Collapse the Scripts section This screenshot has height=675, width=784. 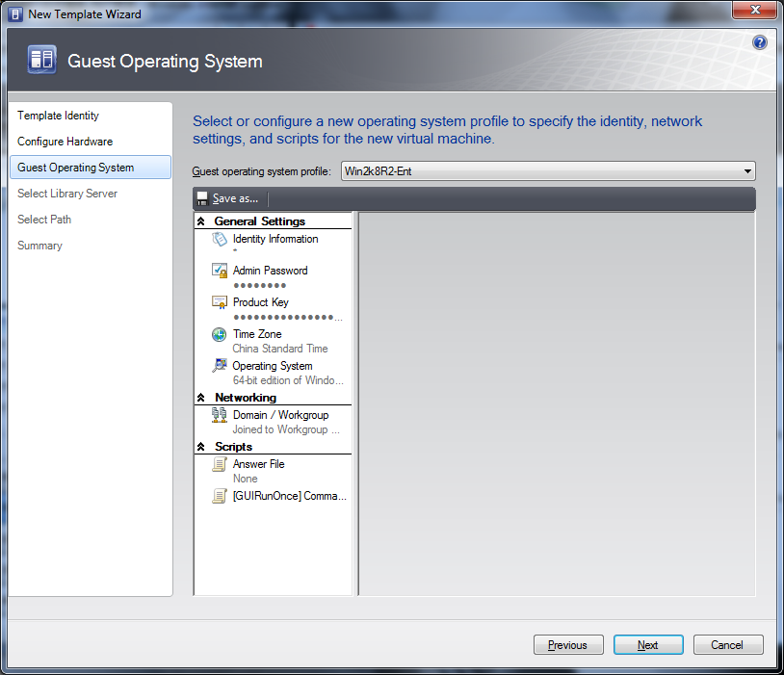[201, 447]
